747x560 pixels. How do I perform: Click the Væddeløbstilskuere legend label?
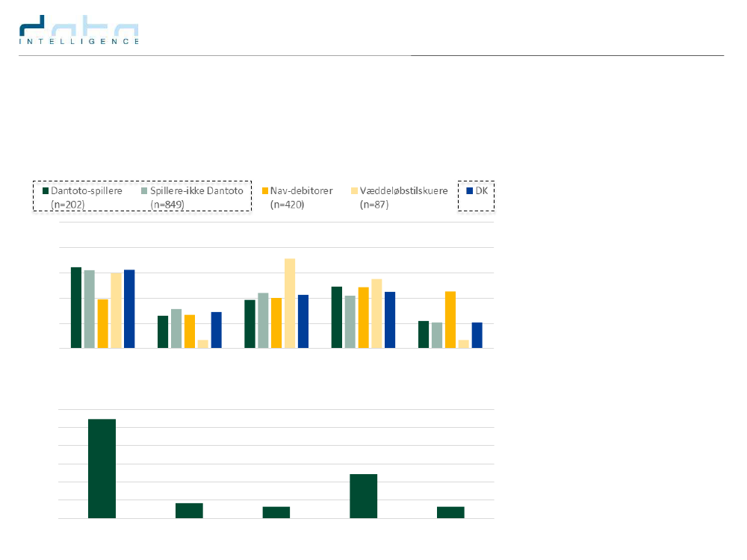(x=404, y=191)
